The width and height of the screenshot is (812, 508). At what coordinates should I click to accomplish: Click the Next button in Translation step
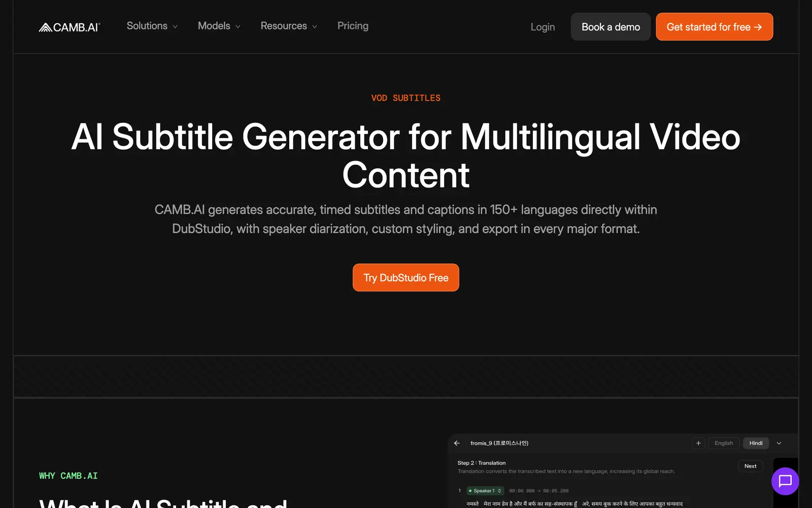click(x=750, y=466)
